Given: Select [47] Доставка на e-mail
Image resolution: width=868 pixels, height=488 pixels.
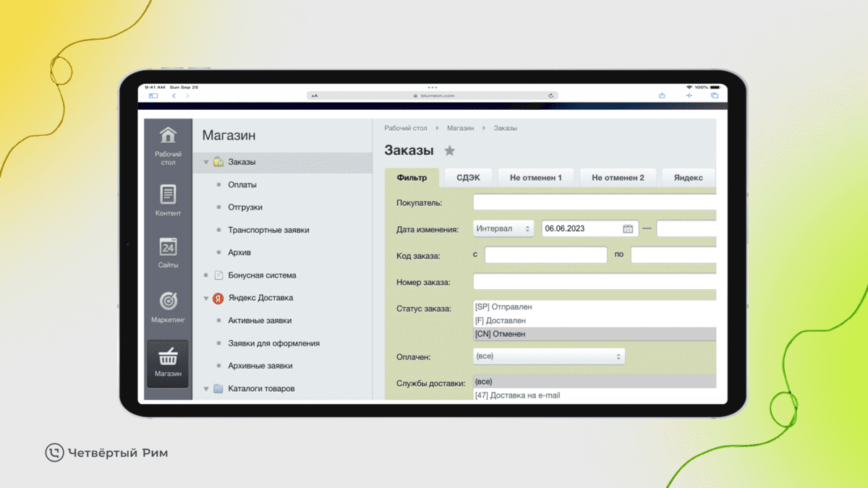Looking at the screenshot, I should tap(595, 395).
